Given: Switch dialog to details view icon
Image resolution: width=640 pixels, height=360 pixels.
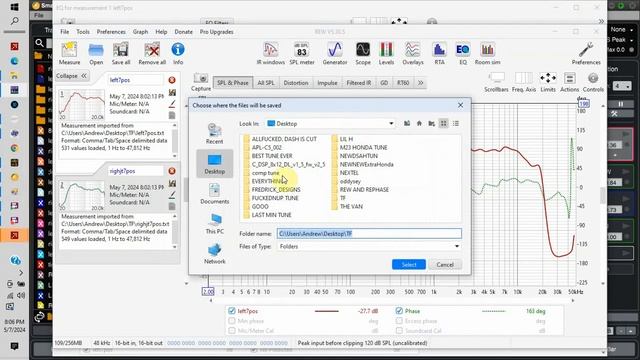Looking at the screenshot, I should point(456,123).
